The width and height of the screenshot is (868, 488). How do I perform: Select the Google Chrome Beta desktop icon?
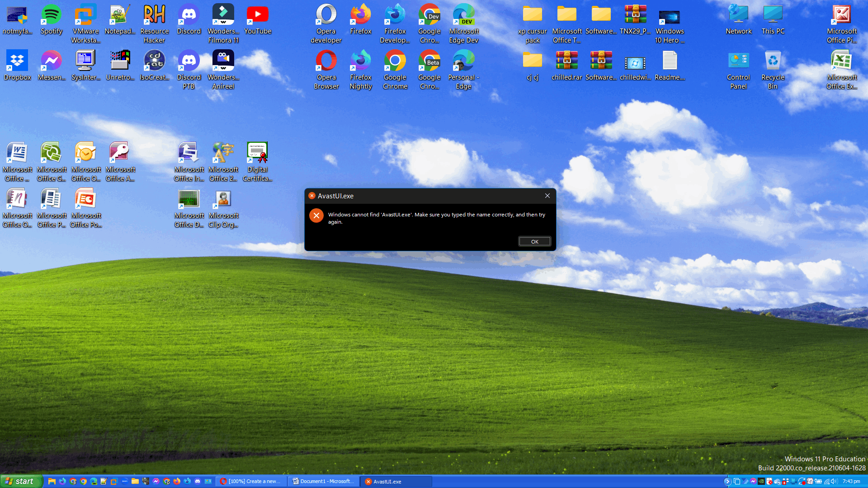click(429, 70)
